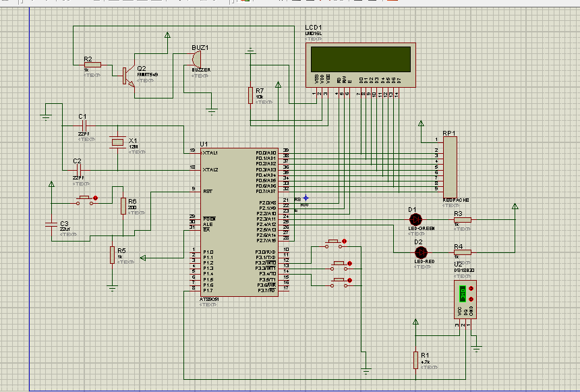Screen dimensions: 580x392
Task: Click the "LCD1" reference label
Action: [x=314, y=28]
